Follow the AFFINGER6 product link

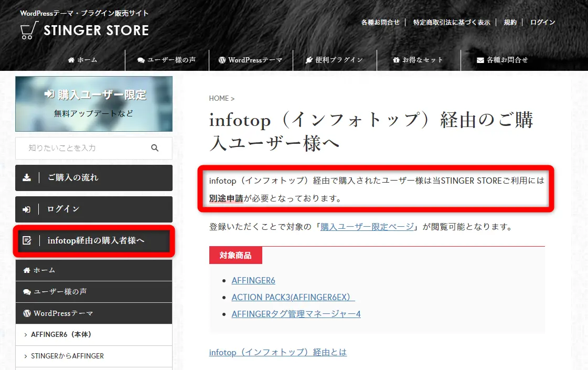pyautogui.click(x=253, y=280)
